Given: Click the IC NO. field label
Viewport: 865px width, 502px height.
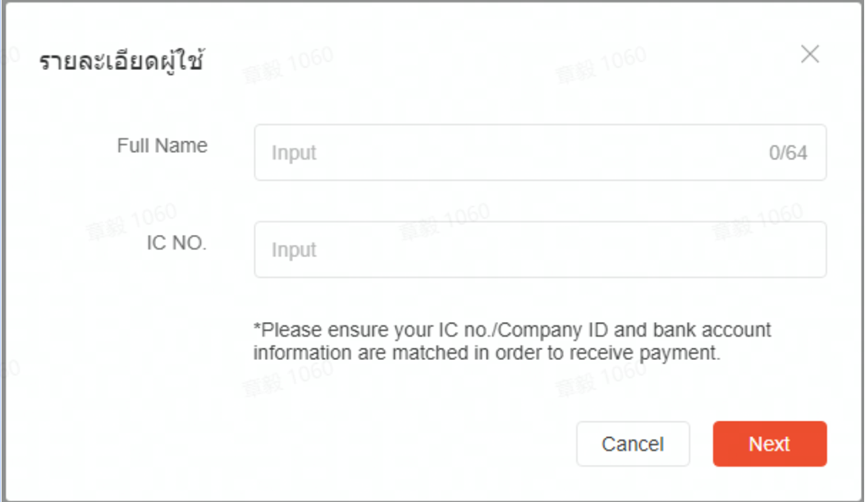Looking at the screenshot, I should pyautogui.click(x=176, y=242).
